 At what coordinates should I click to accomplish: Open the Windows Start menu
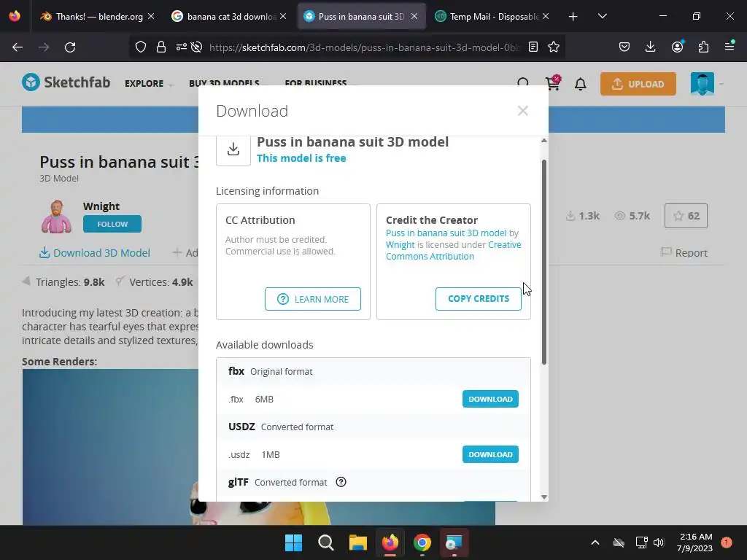point(293,542)
